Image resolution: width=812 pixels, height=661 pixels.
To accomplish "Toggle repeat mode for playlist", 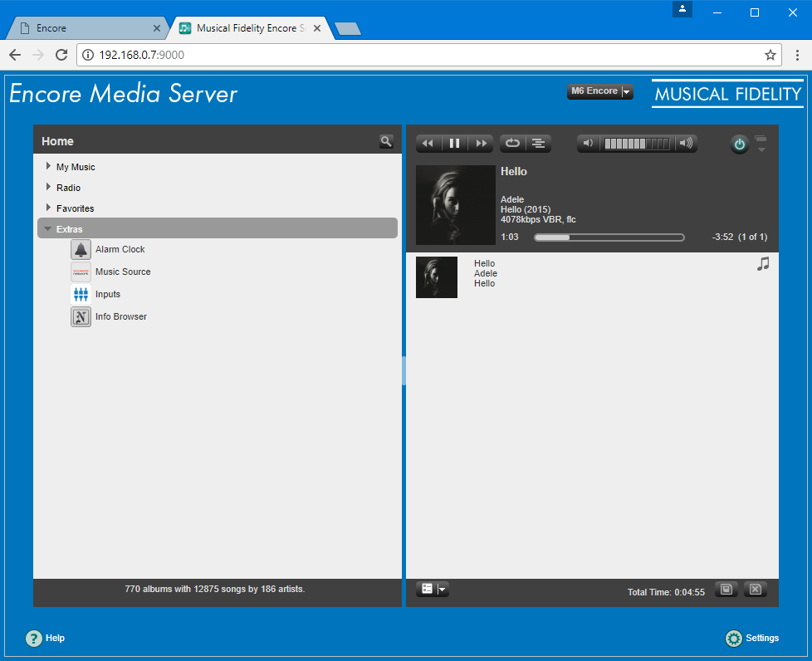I will tap(512, 144).
